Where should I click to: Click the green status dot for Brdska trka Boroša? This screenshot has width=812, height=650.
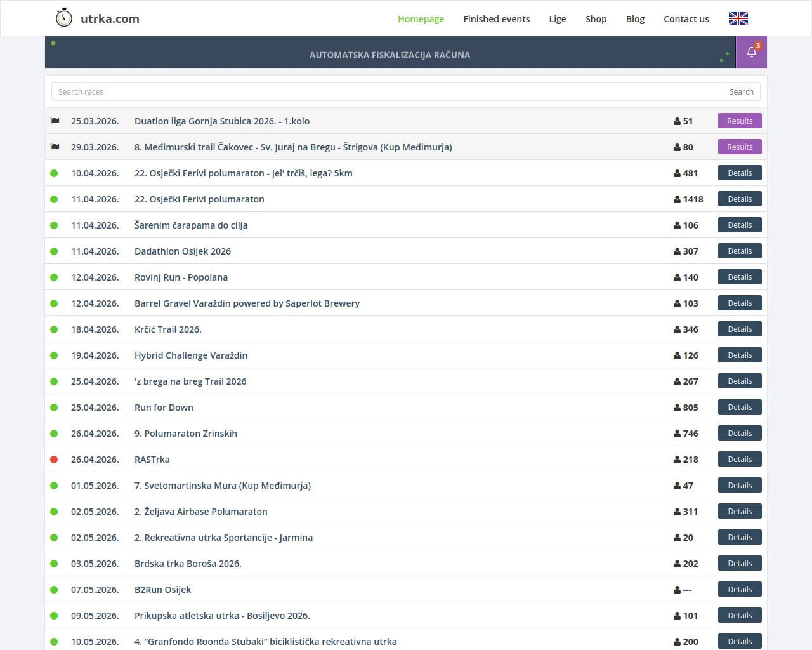coord(54,563)
